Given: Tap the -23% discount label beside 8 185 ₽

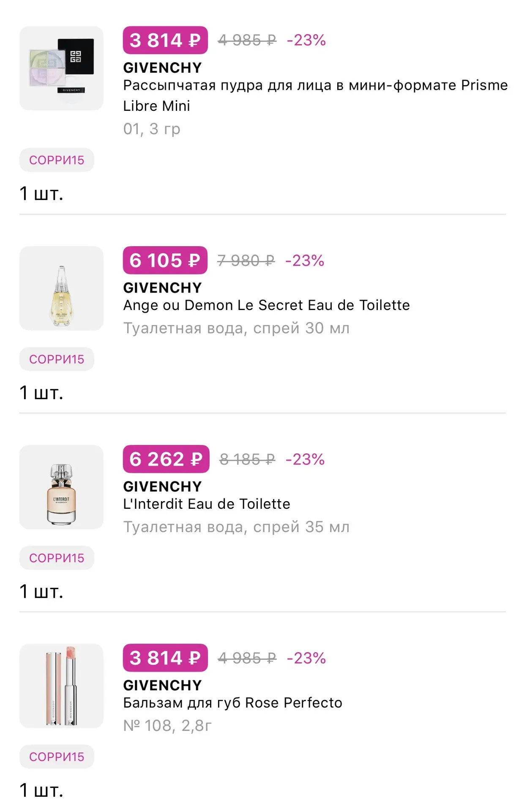Looking at the screenshot, I should pyautogui.click(x=305, y=459).
